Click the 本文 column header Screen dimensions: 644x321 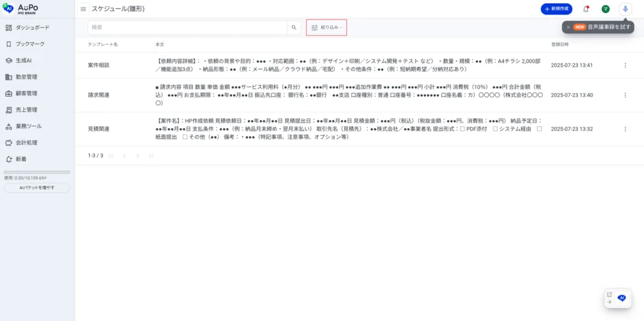point(160,44)
